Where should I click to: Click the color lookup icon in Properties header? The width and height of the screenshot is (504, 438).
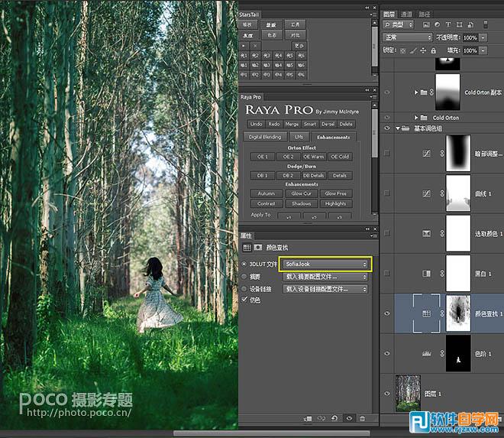247,247
